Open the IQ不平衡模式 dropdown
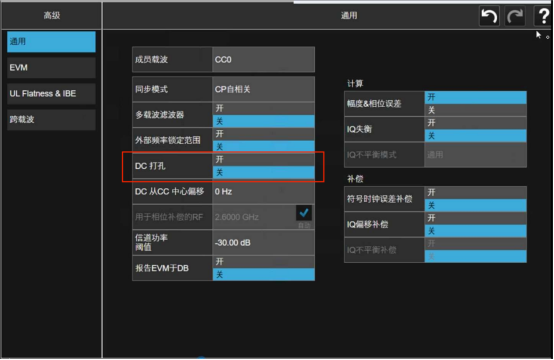 tap(475, 155)
